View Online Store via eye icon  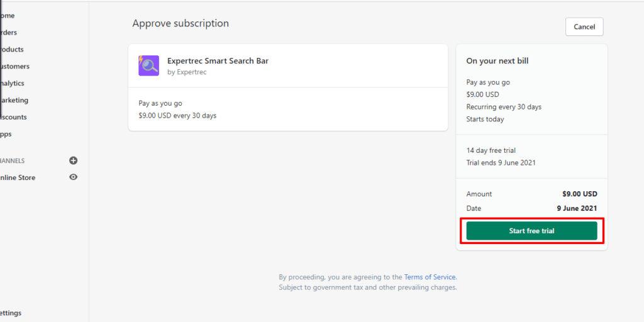pyautogui.click(x=73, y=177)
